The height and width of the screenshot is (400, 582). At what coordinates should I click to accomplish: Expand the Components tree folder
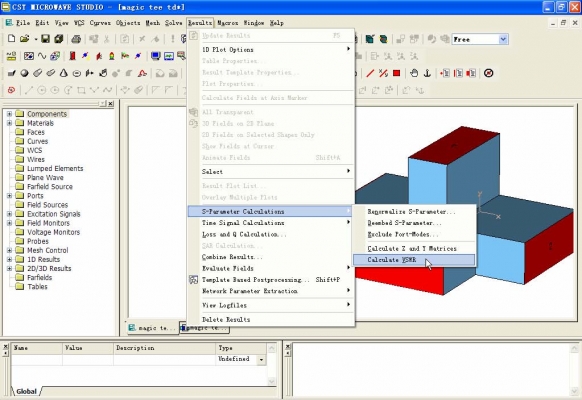point(9,114)
